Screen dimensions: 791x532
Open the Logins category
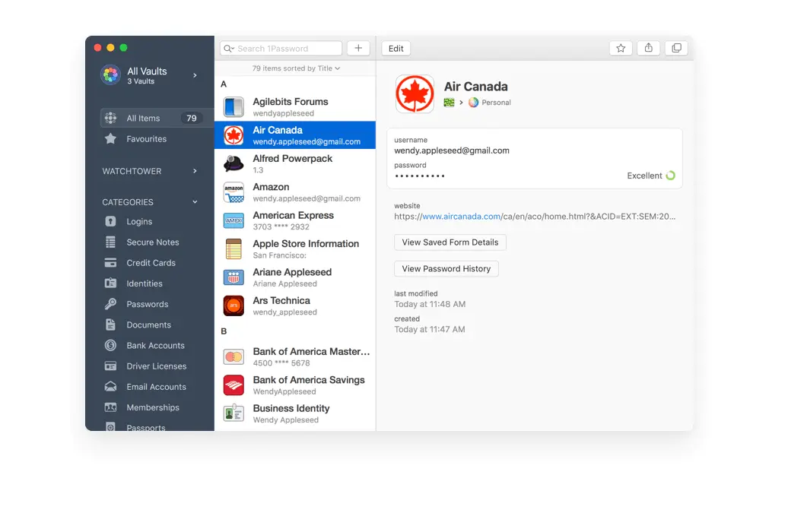point(139,221)
